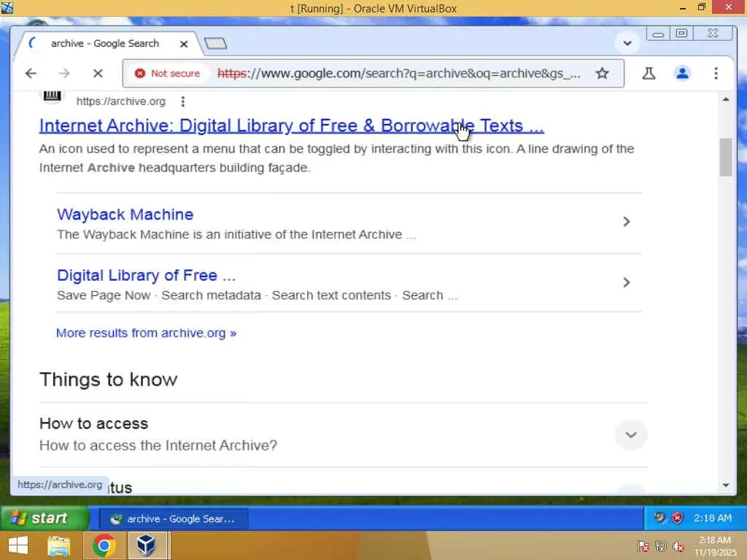
Task: Click the How to access heading
Action: [x=94, y=424]
